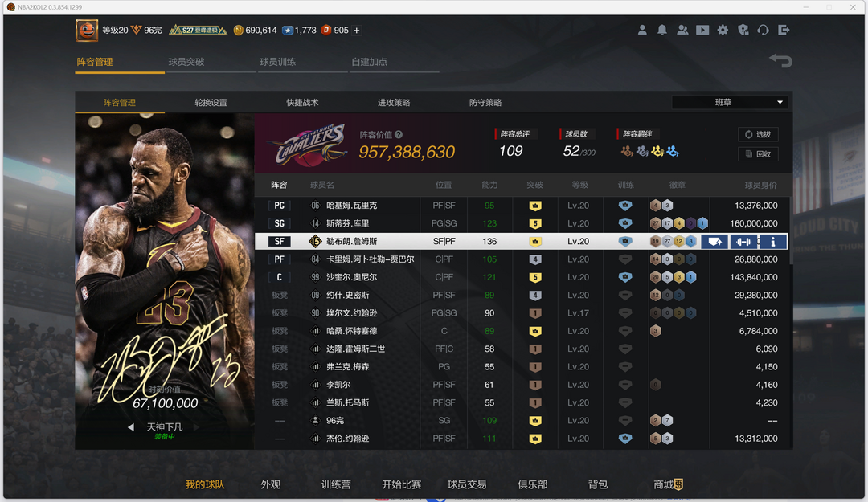Open the notifications bell icon
The height and width of the screenshot is (502, 868).
[x=662, y=30]
